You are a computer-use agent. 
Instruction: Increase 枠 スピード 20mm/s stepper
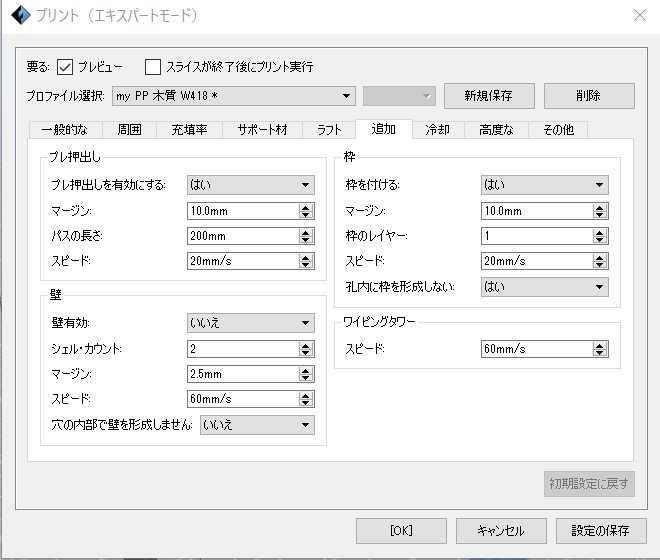coord(600,257)
